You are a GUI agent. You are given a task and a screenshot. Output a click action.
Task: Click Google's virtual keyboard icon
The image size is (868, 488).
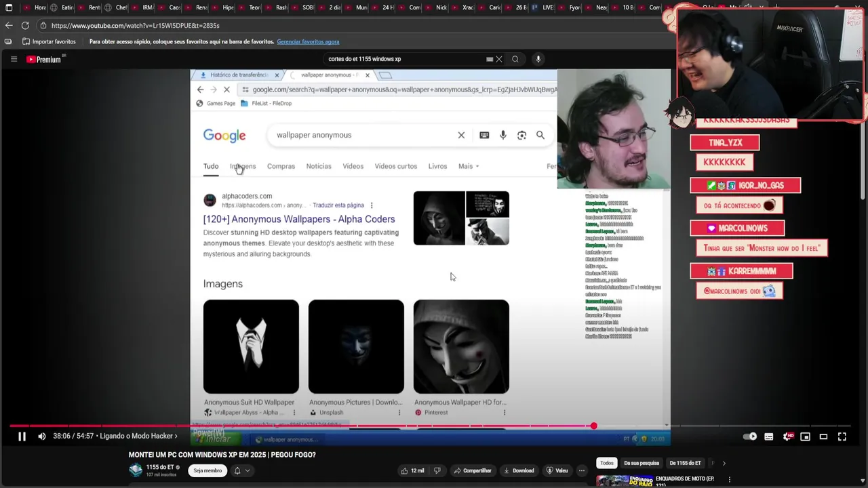484,135
